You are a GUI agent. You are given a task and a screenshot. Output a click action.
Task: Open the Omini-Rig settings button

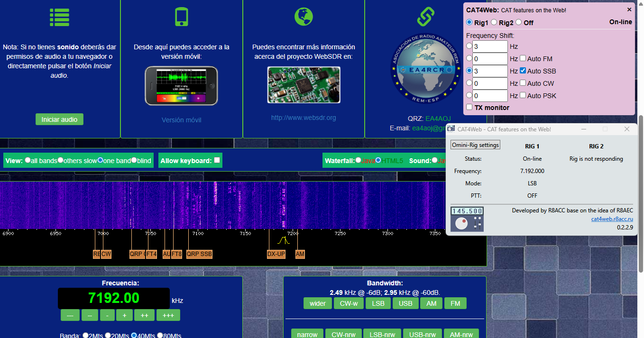click(x=475, y=145)
